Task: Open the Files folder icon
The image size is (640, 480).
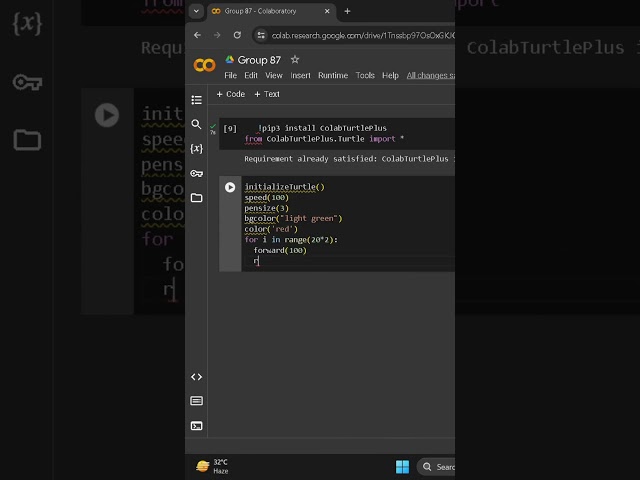Action: (x=196, y=198)
